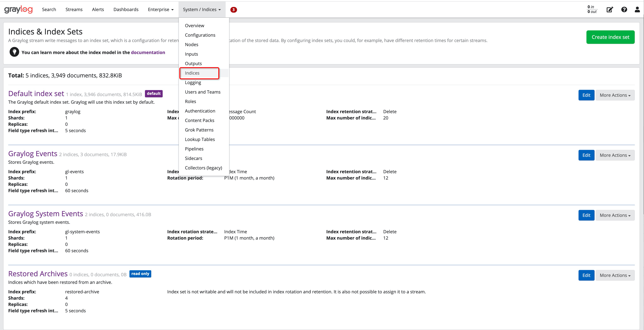Open the Streams menu item
This screenshot has width=644, height=330.
tap(74, 9)
